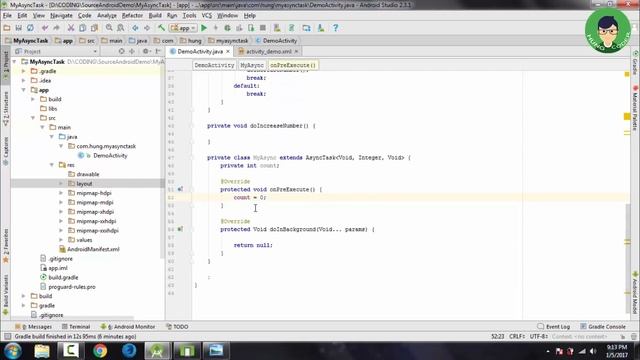This screenshot has width=640, height=360.
Task: Click the Chrome icon in Windows taskbar
Action: coord(100,351)
